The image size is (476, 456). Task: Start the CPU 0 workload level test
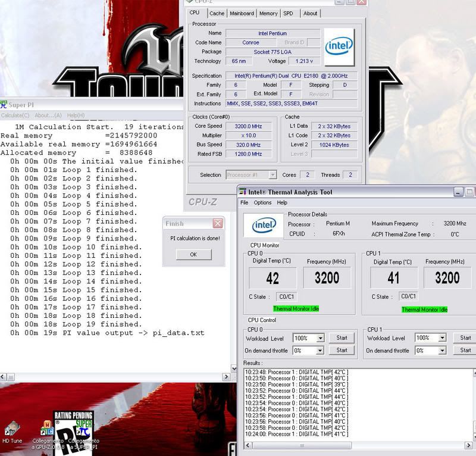click(x=342, y=338)
